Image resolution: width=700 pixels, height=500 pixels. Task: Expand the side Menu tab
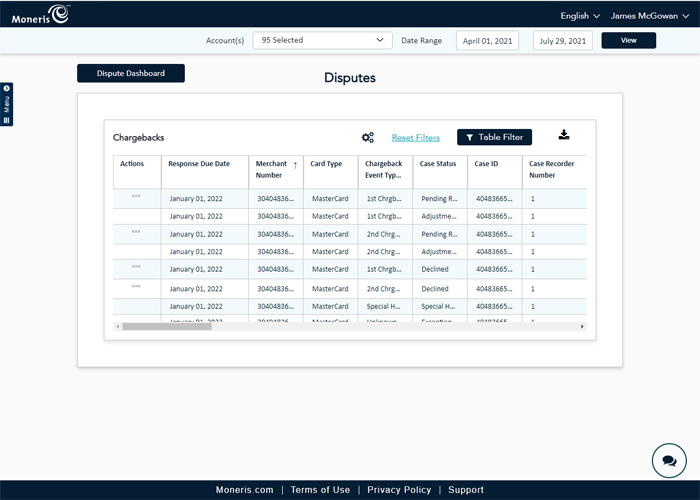coord(7,104)
